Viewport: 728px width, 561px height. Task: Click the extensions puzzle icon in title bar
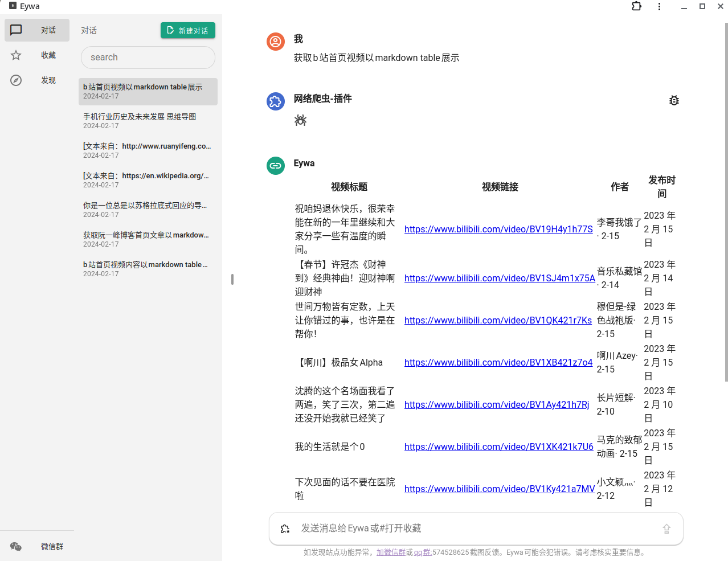click(x=636, y=6)
